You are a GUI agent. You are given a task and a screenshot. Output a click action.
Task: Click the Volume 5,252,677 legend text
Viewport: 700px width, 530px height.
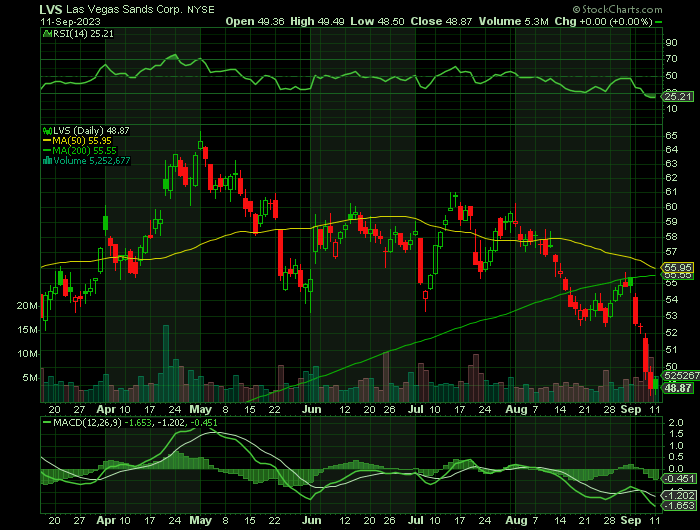click(92, 161)
